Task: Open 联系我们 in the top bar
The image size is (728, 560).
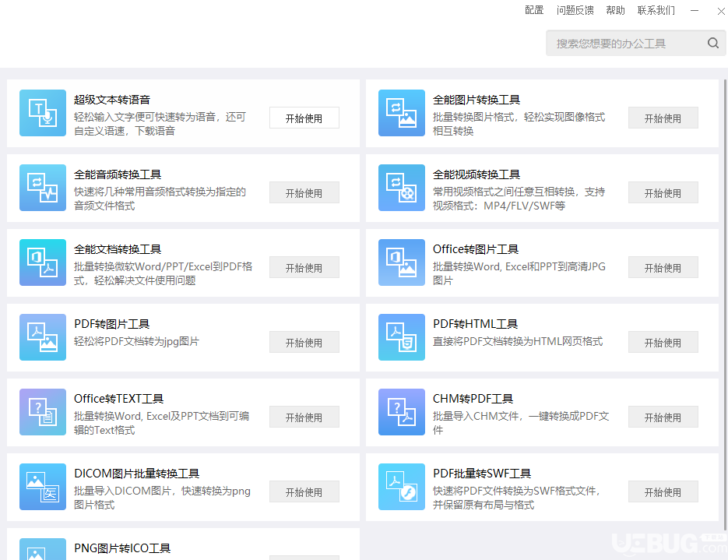Action: click(656, 10)
